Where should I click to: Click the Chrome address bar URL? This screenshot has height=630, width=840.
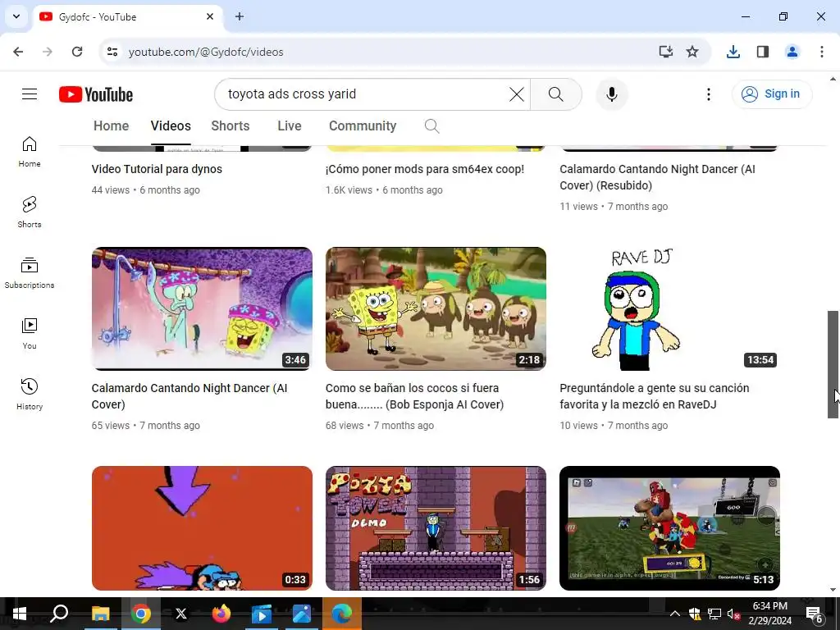pos(206,52)
